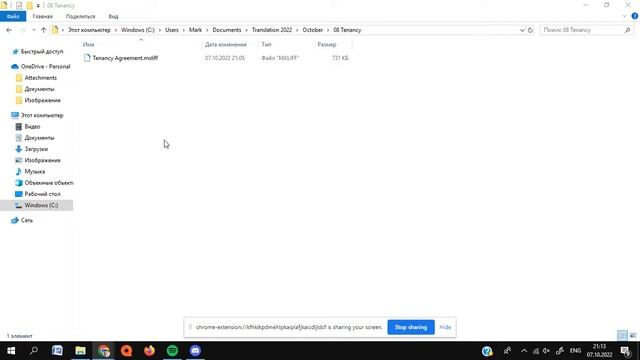The image size is (640, 360).
Task: Go up one folder level
Action: [43, 30]
